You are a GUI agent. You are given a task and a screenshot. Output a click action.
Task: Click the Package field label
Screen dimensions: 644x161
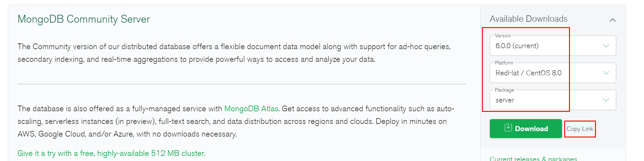click(504, 90)
